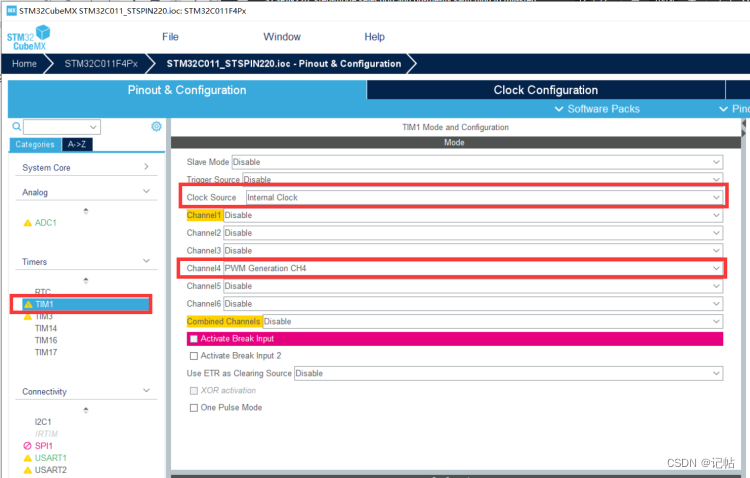750x478 pixels.
Task: Click the sort arrows icon under Timers
Action: 86,280
